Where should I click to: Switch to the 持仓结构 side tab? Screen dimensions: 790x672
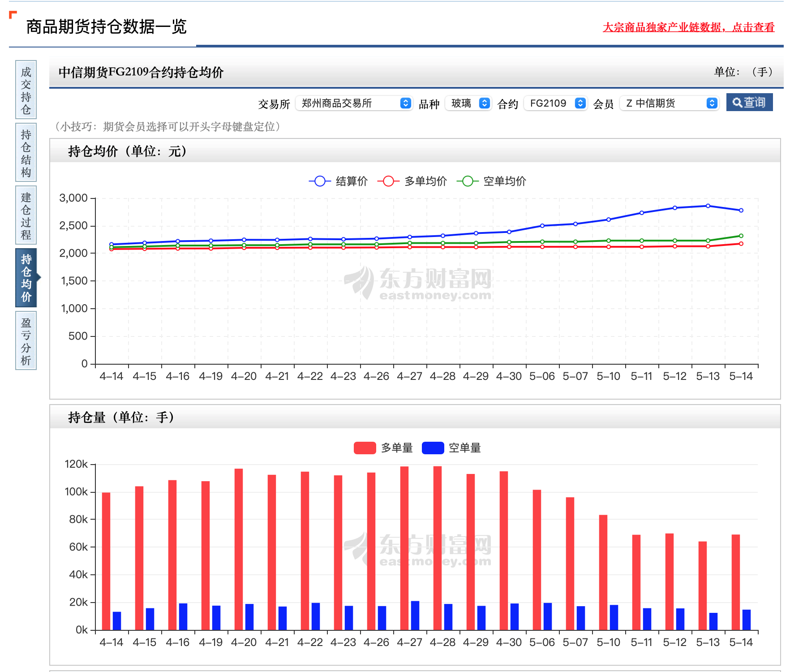pyautogui.click(x=26, y=153)
